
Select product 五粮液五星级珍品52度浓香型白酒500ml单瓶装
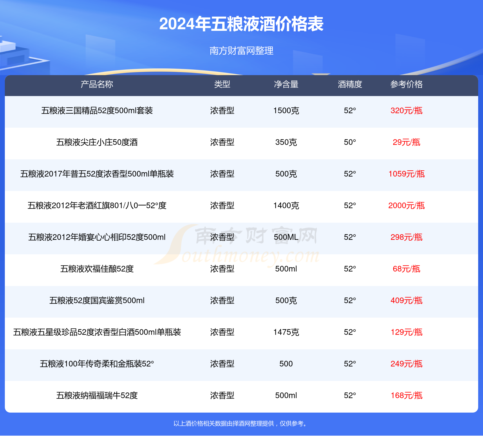click(x=97, y=332)
